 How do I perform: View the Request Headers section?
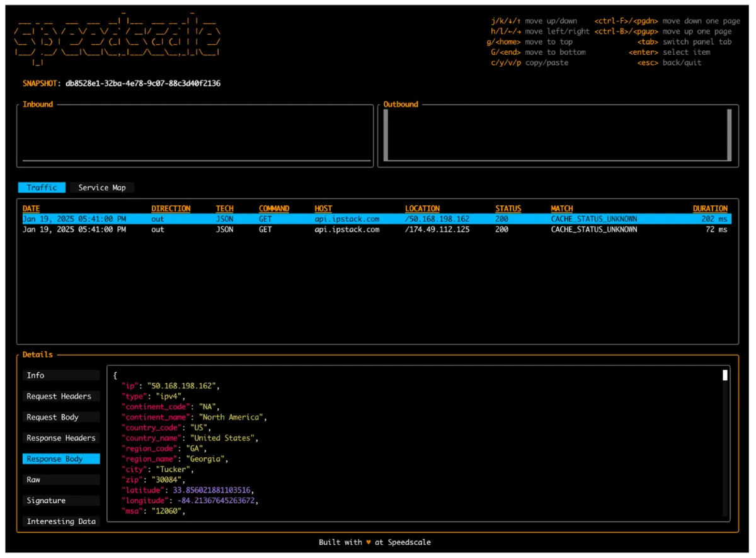point(60,396)
